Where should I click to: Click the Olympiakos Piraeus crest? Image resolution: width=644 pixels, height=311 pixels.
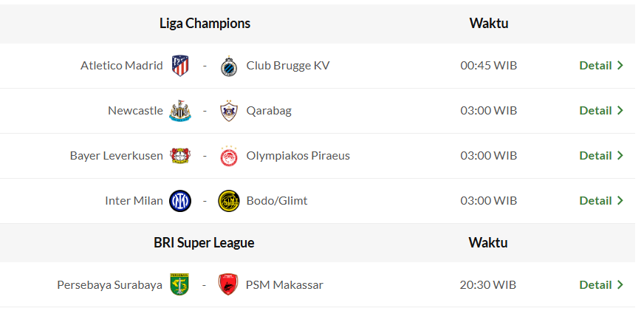(229, 156)
